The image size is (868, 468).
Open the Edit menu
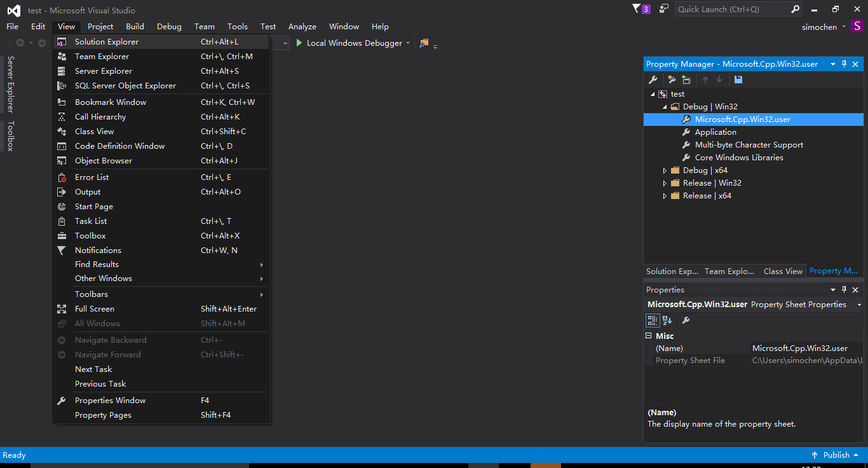[38, 27]
